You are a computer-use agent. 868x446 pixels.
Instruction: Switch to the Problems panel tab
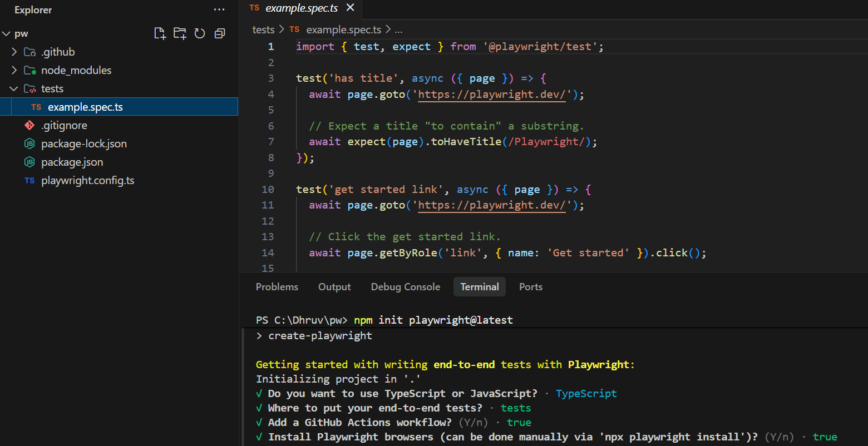pos(277,287)
